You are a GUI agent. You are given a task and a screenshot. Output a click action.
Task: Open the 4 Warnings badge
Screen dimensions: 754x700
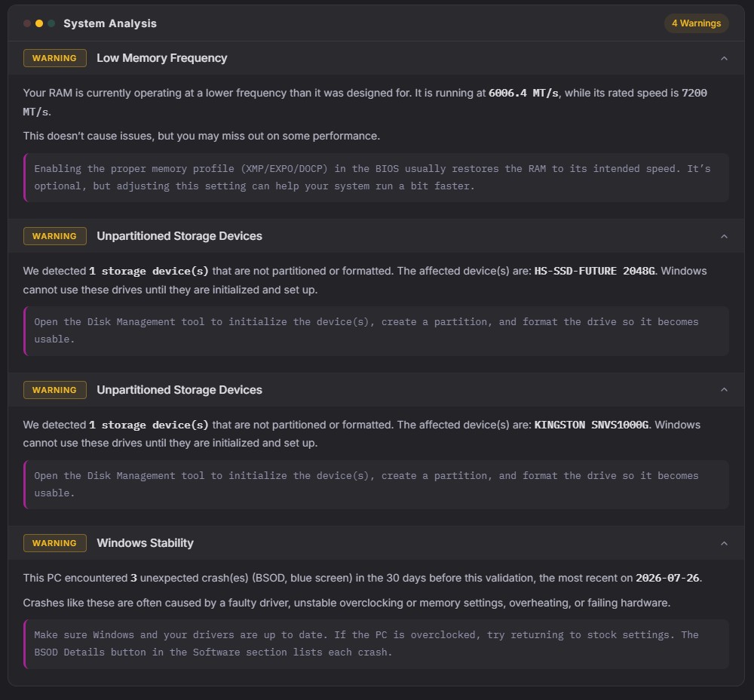point(696,23)
